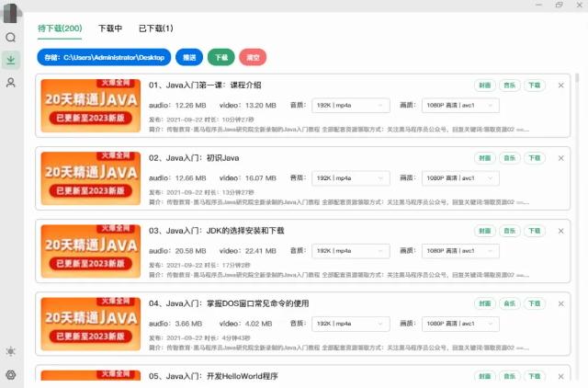
Task: Open audio quality dropdown for item 01
Action: [351, 106]
